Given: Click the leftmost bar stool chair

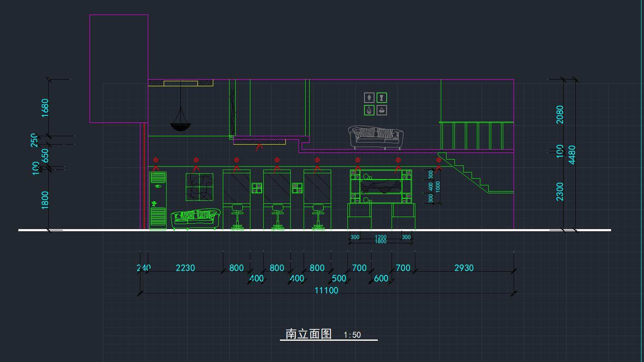Looking at the screenshot, I should 237,217.
